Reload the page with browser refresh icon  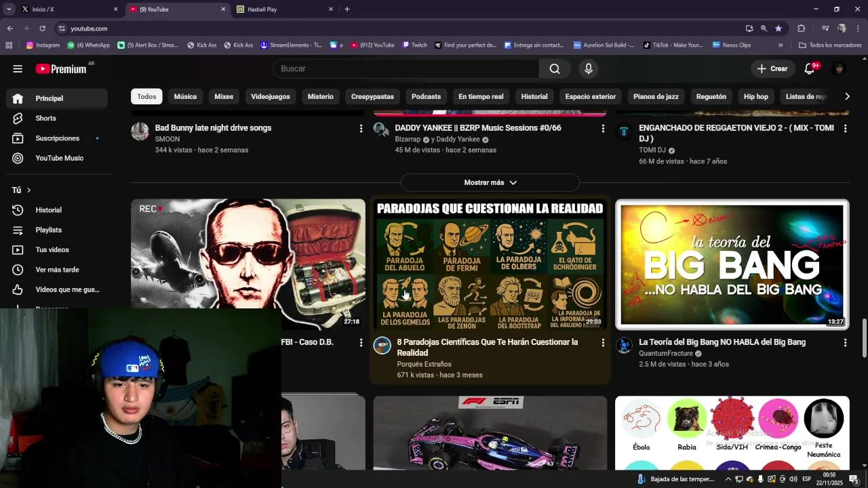(42, 28)
